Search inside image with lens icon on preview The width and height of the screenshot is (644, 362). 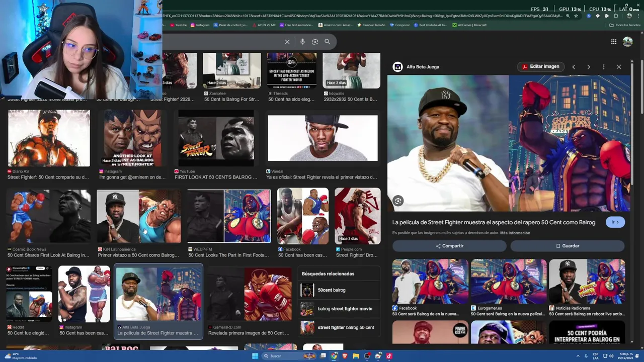(x=398, y=201)
